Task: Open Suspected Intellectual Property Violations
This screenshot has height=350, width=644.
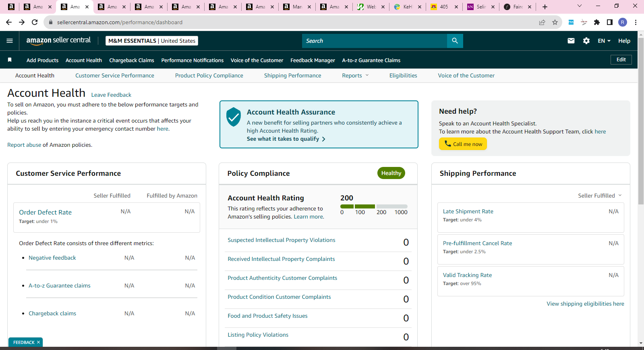Action: (x=282, y=240)
